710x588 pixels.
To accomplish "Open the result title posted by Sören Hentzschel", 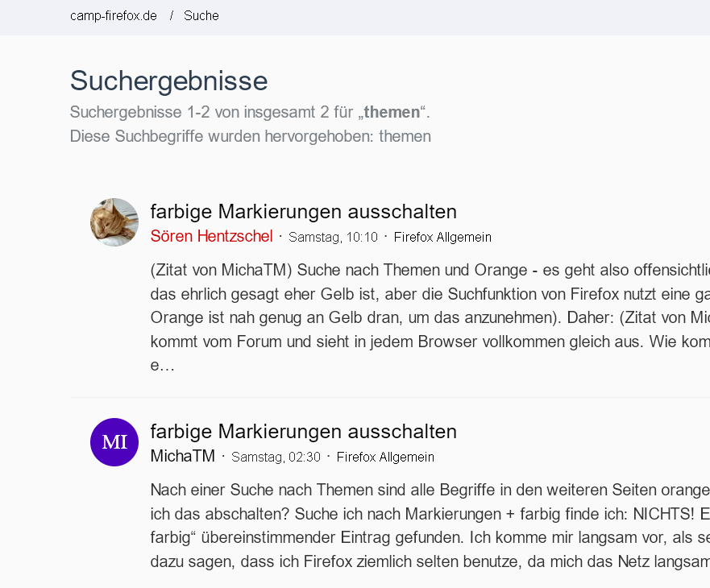I will 303,212.
